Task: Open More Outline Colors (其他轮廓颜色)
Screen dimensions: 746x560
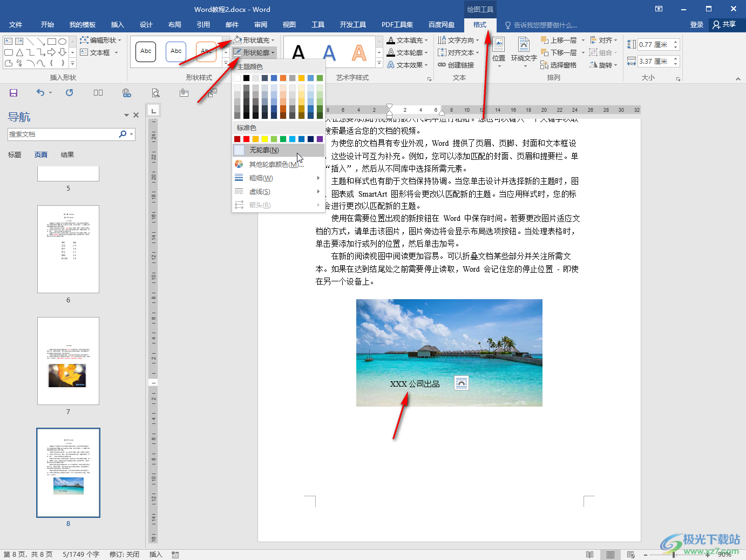Action: click(279, 164)
